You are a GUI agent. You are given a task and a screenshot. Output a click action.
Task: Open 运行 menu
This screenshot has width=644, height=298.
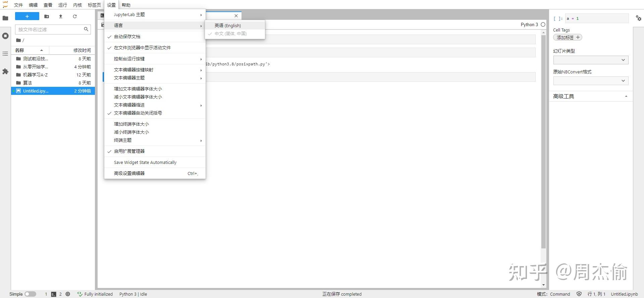(63, 5)
